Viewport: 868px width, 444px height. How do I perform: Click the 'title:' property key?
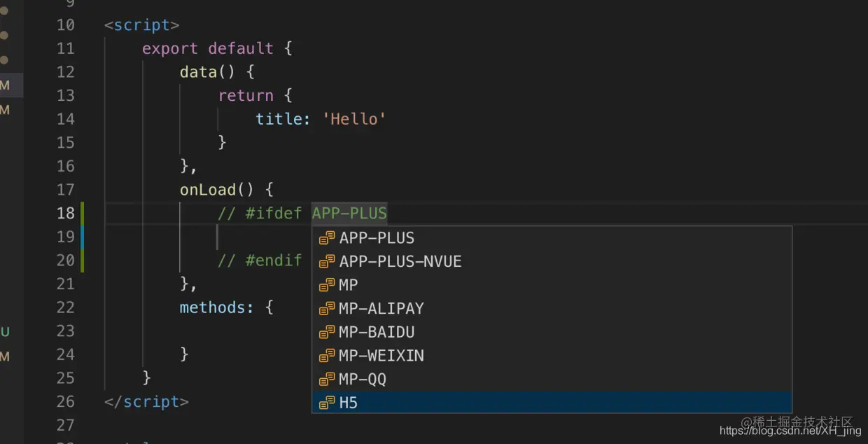pyautogui.click(x=283, y=119)
